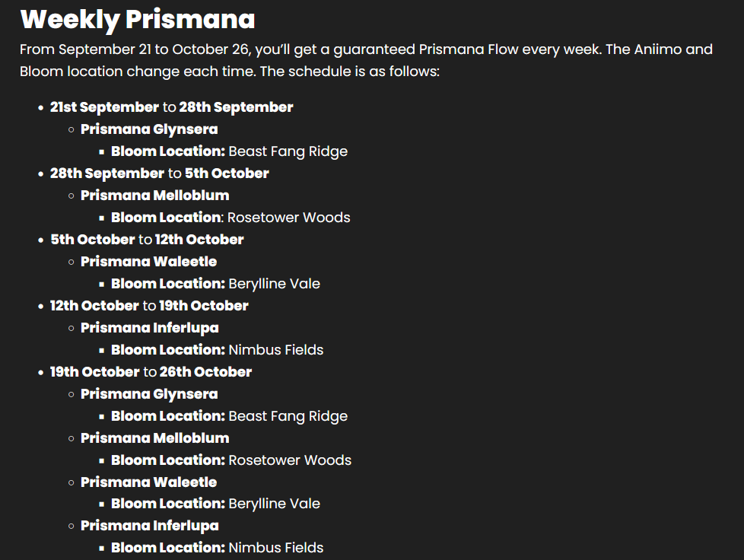Click the first Prismana Melloblum entry
744x560 pixels.
154,196
